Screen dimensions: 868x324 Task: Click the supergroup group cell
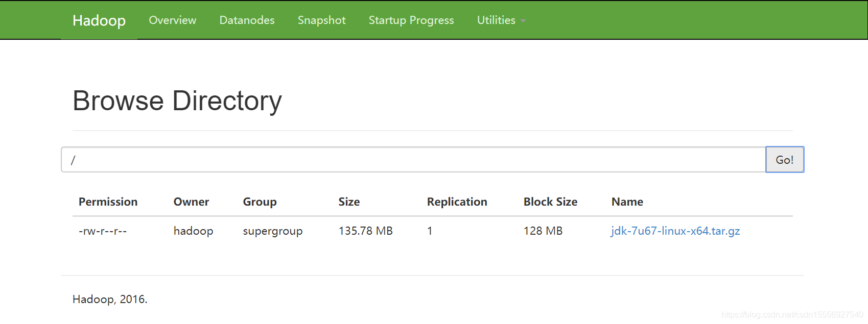click(272, 231)
